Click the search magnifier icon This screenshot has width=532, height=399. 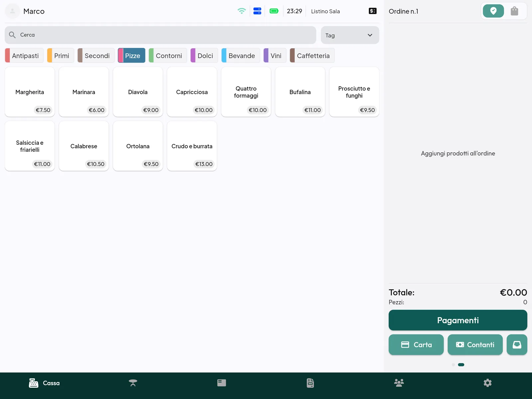pyautogui.click(x=12, y=35)
